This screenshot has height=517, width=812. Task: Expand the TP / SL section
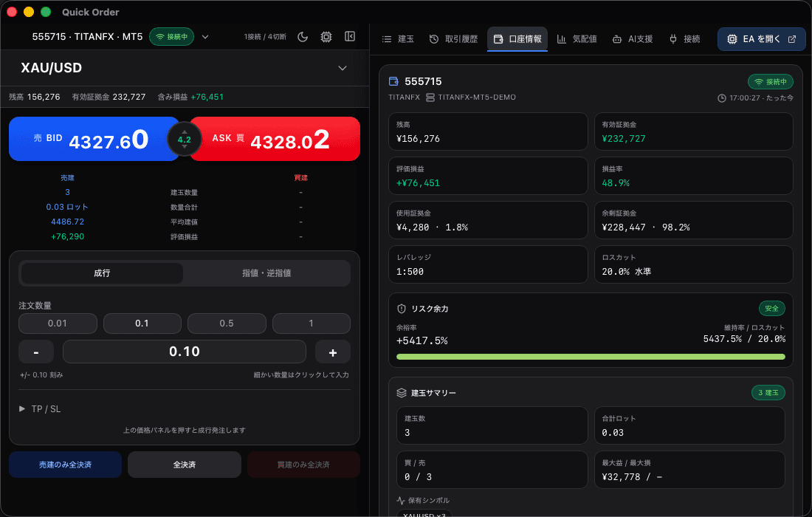(41, 408)
